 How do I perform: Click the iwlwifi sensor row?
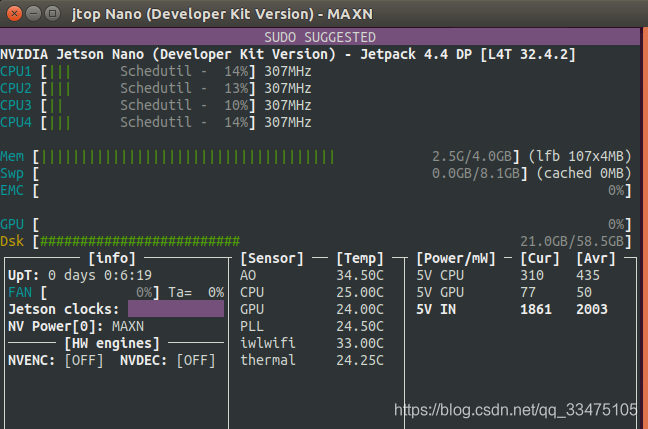312,343
